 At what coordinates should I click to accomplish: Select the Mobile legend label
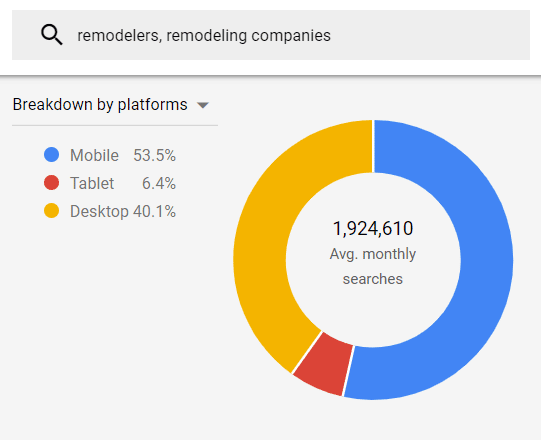click(x=95, y=155)
